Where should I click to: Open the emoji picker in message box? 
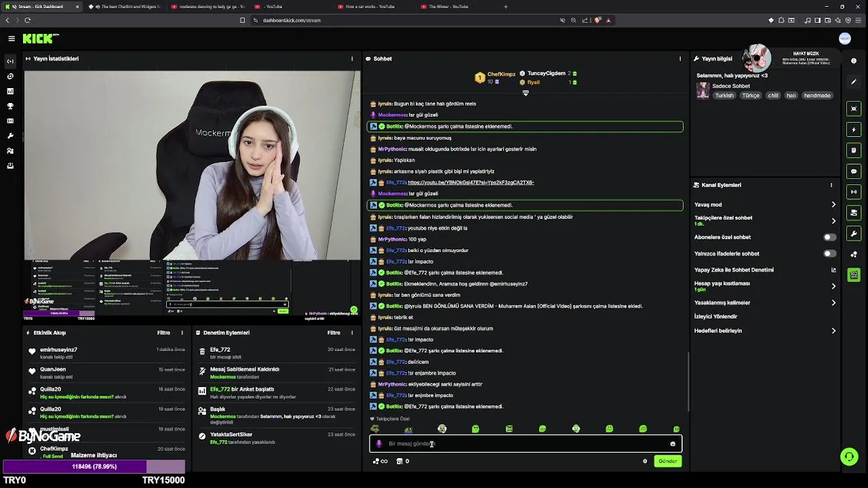point(673,444)
